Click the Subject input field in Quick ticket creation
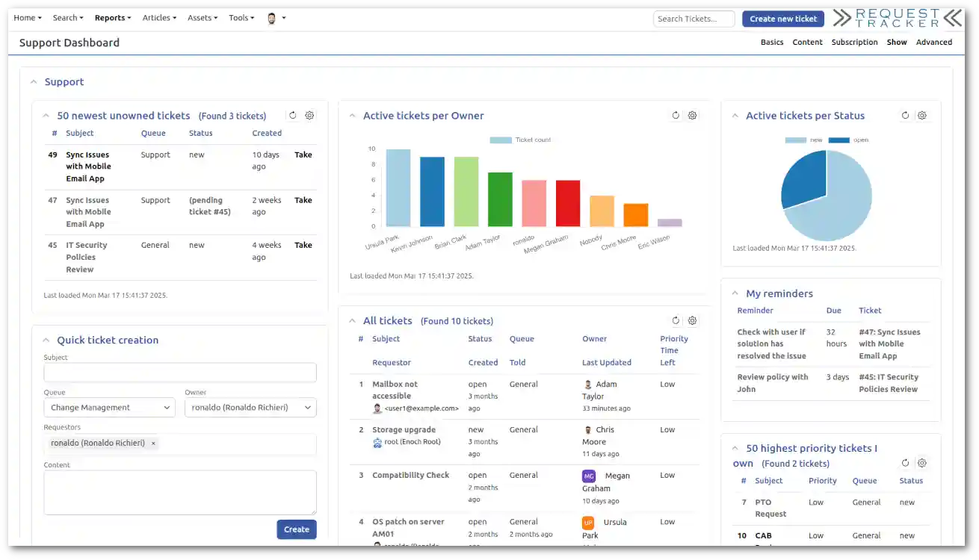979x560 pixels. point(179,372)
